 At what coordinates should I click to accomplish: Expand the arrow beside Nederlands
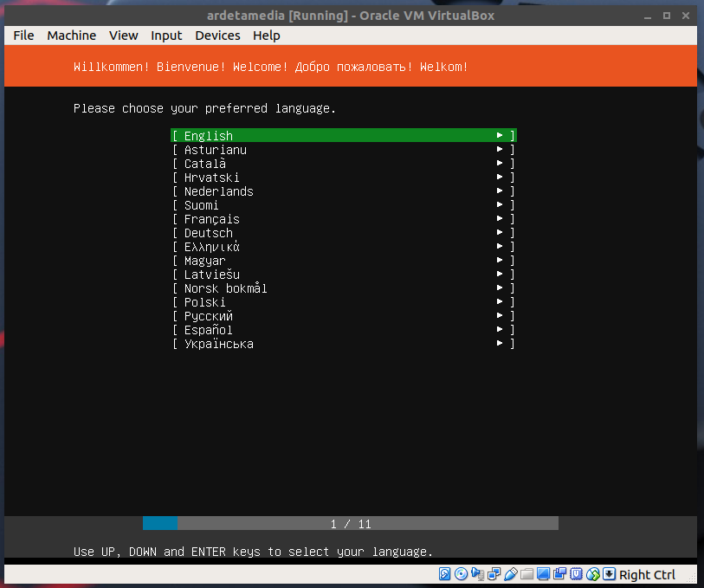coord(501,191)
